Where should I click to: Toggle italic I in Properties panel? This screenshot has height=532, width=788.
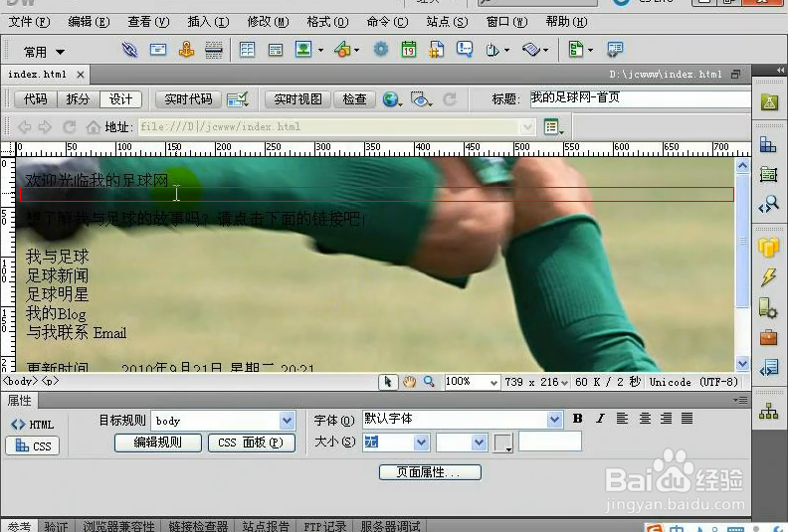[600, 419]
